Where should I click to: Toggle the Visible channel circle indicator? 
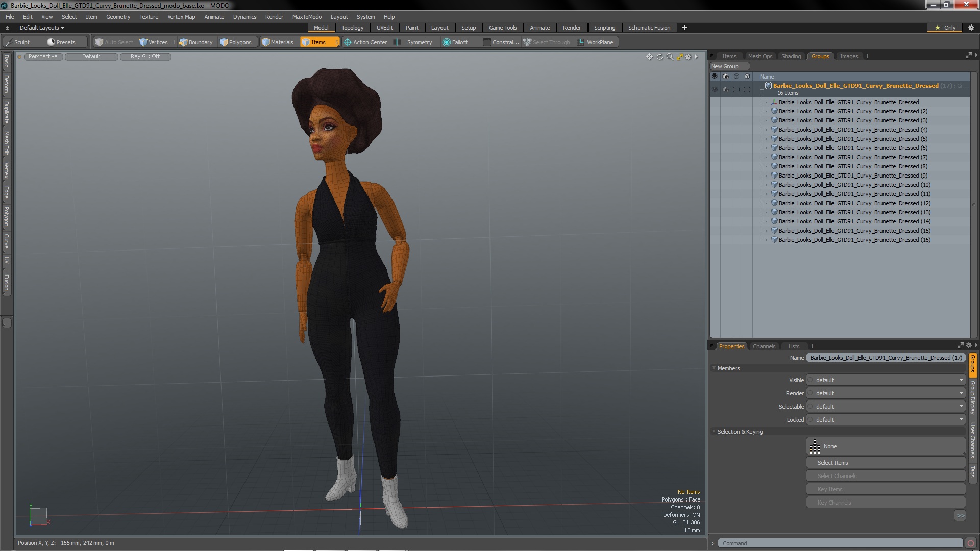(x=810, y=380)
